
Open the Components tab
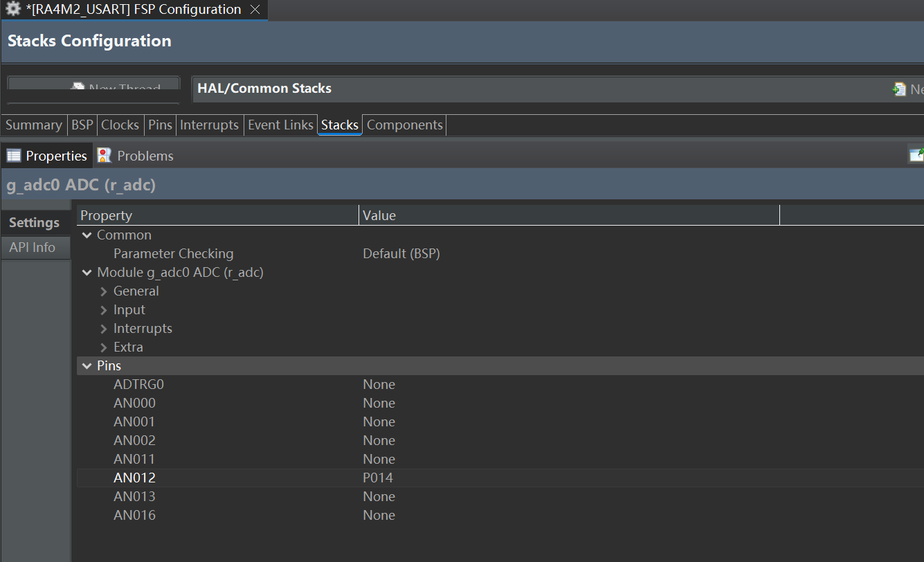pos(405,125)
